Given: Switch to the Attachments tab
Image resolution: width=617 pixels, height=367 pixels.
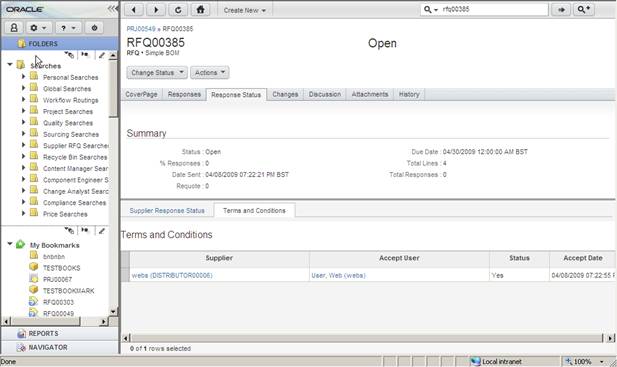Looking at the screenshot, I should pos(370,94).
